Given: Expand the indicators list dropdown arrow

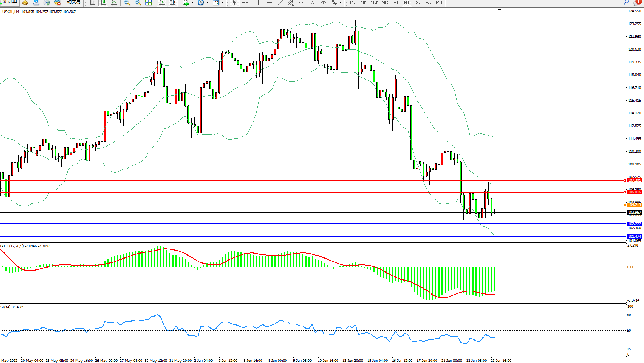Looking at the screenshot, I should (x=192, y=3).
